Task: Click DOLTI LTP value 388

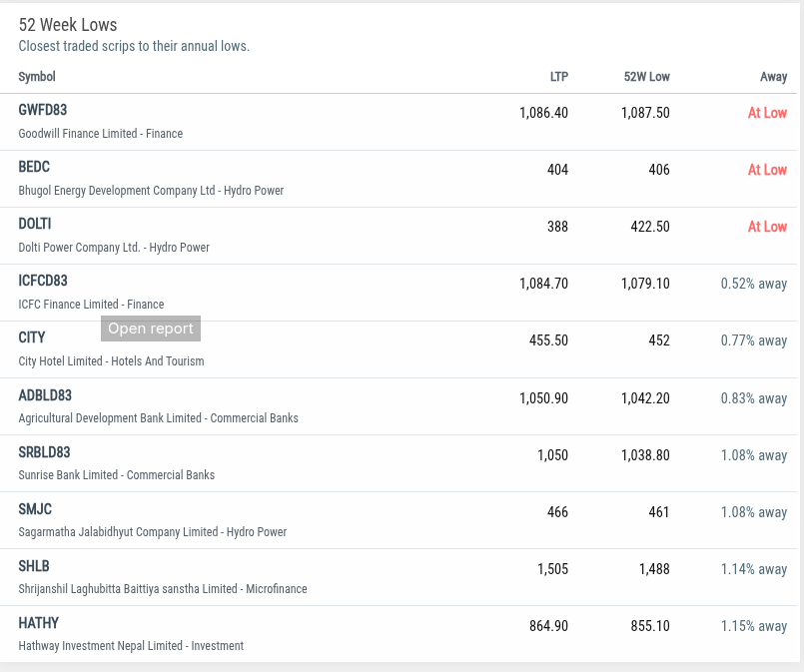Action: [x=557, y=227]
